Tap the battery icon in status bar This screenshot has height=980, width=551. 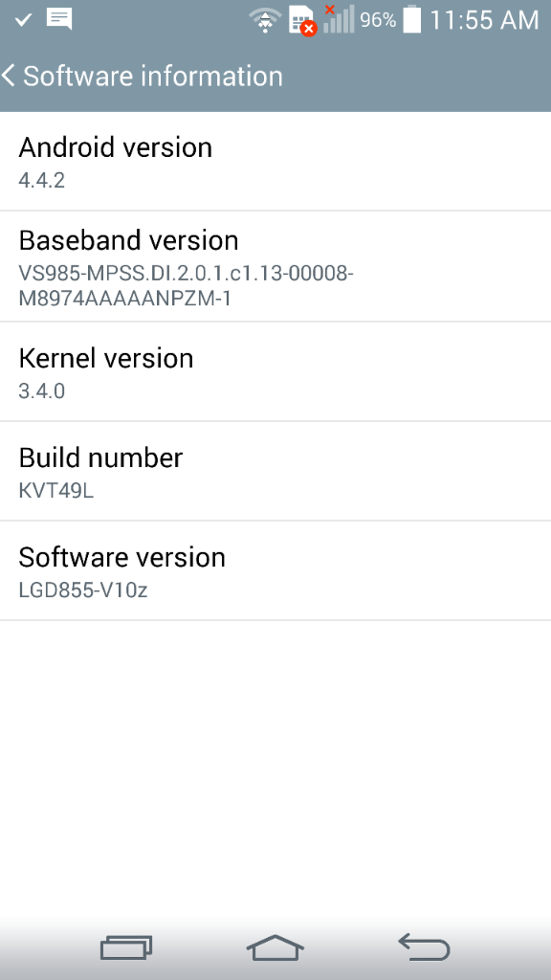click(x=411, y=19)
